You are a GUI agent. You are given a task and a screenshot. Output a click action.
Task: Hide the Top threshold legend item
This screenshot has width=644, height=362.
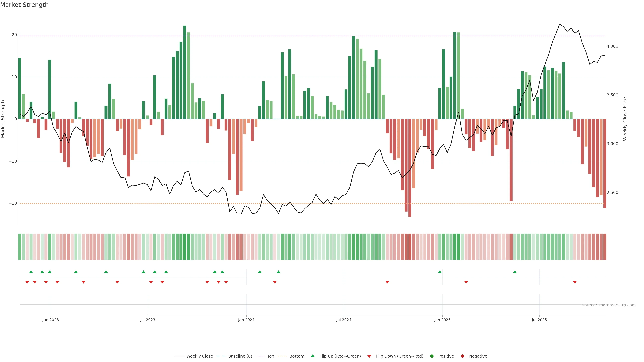[x=270, y=356]
